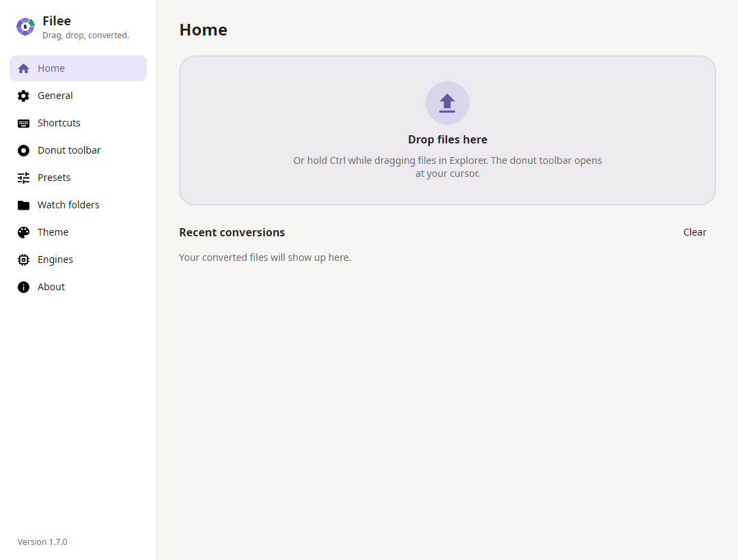Click the Engines chip icon

point(23,260)
